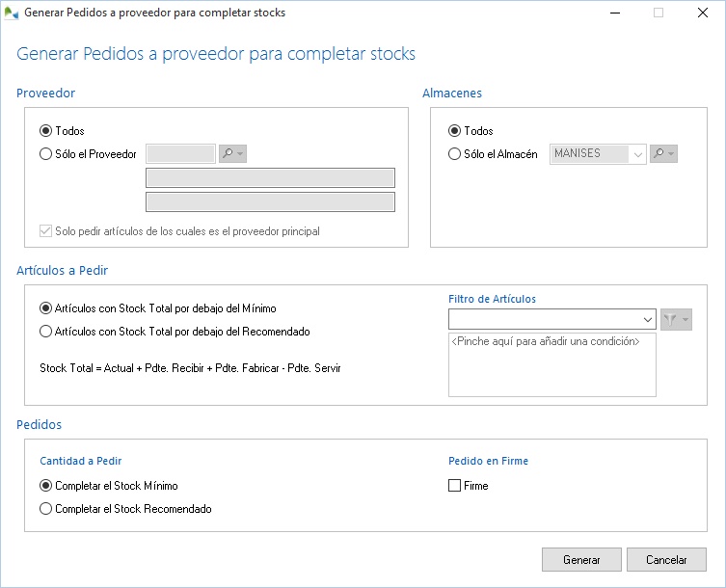Click 'Pinche aquí para añadir una condición'
Viewport: 726px width, 588px height.
pos(546,341)
